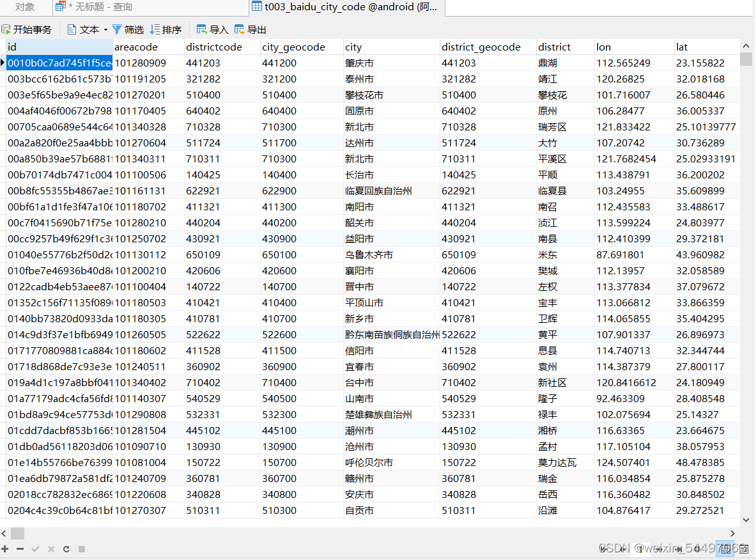Select the id cell 0010b0c7ad745f1f5ce
The image size is (756, 560).
point(59,63)
